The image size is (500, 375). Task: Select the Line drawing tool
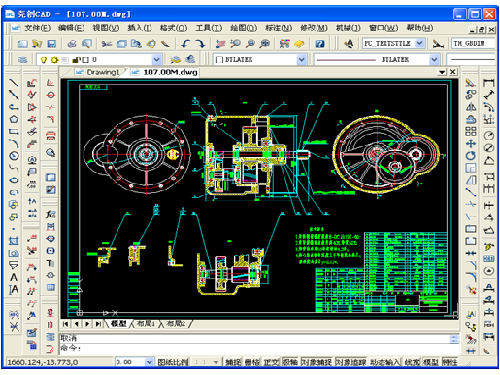(x=13, y=82)
